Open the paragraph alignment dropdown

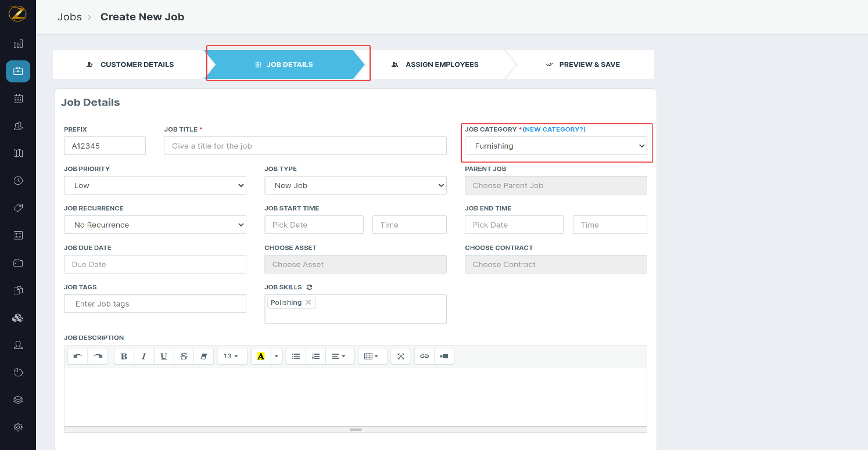point(340,357)
